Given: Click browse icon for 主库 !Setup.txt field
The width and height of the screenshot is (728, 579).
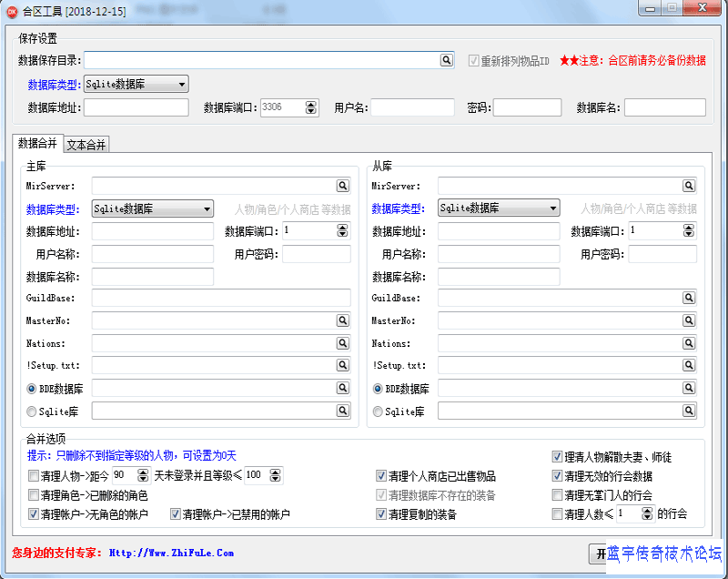Looking at the screenshot, I should (x=343, y=365).
